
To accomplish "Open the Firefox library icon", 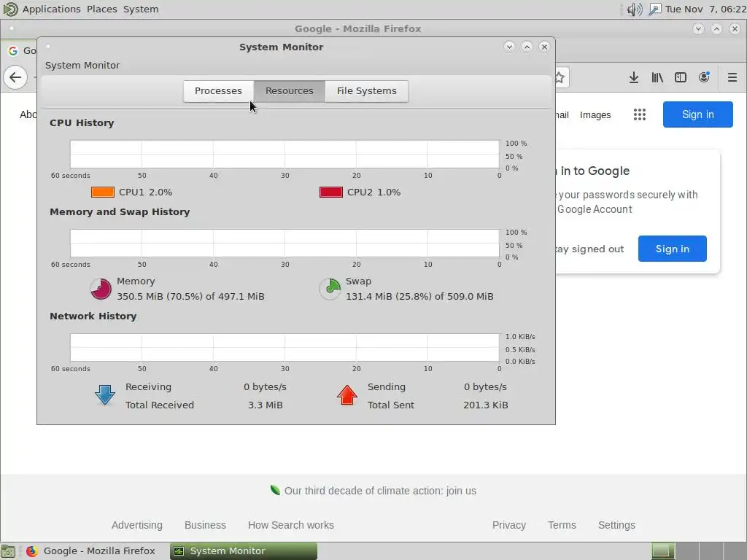I will point(657,77).
